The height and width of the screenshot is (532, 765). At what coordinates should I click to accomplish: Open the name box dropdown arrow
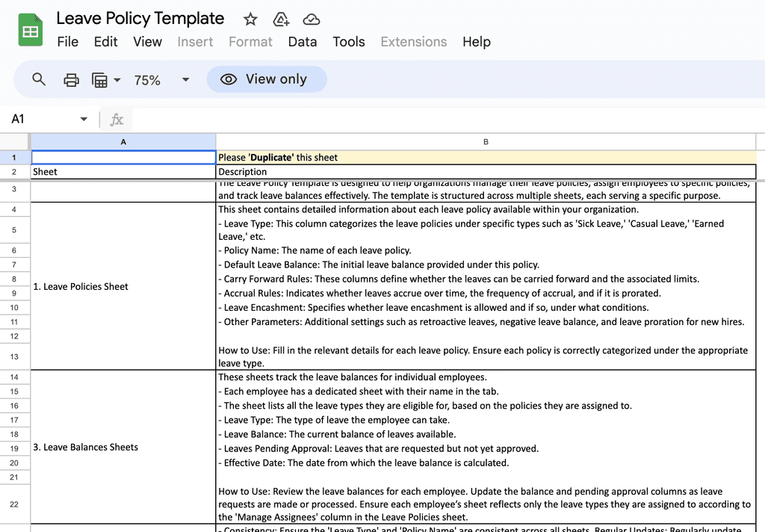point(84,119)
